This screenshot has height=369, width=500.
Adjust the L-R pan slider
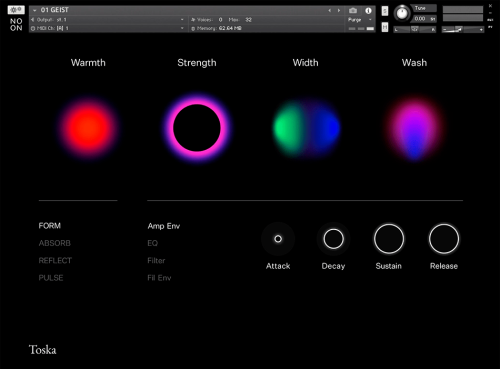tap(415, 30)
